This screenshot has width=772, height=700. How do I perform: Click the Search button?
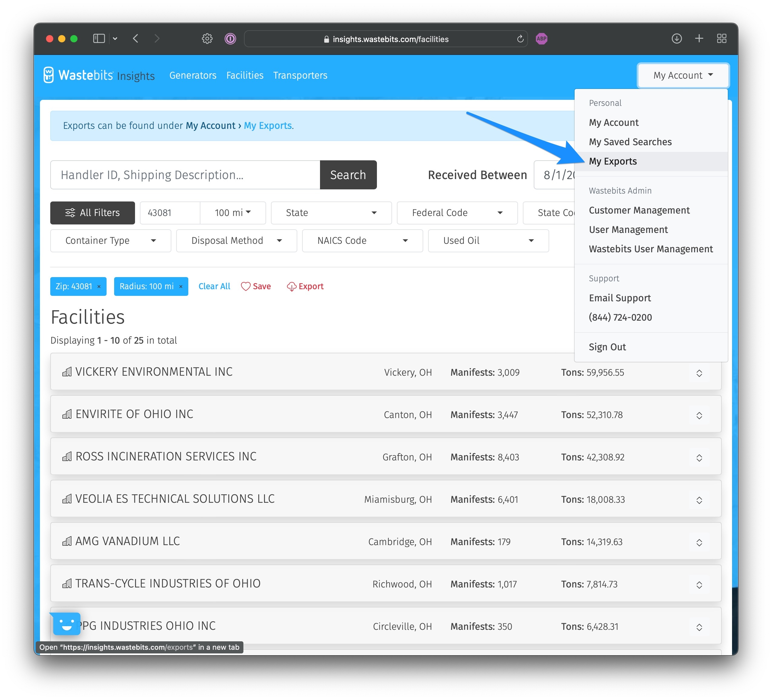(x=348, y=175)
